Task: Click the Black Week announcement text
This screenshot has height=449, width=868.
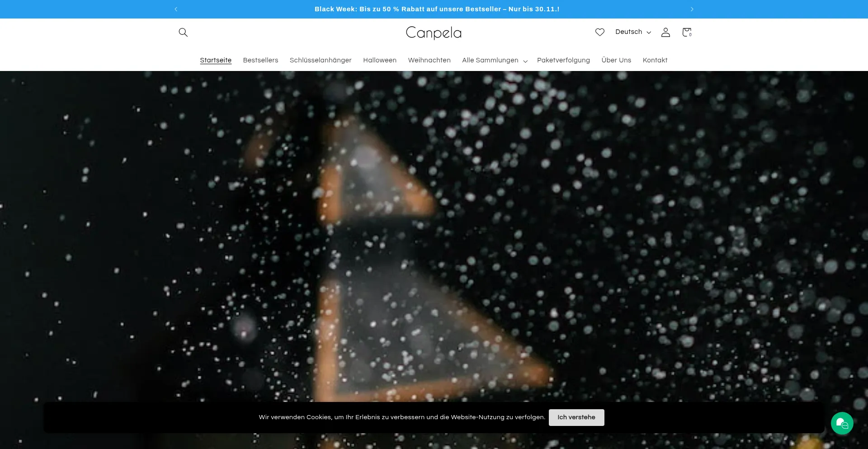Action: (x=437, y=9)
